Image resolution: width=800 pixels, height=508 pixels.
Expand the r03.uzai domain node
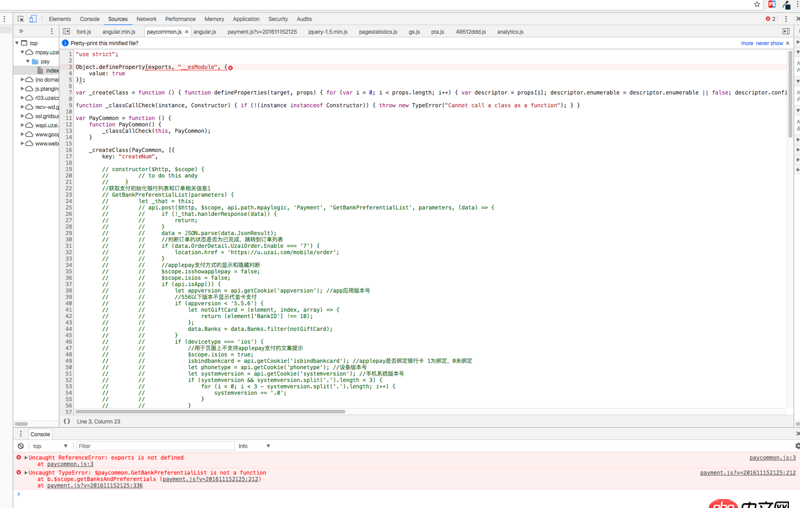tap(22, 98)
